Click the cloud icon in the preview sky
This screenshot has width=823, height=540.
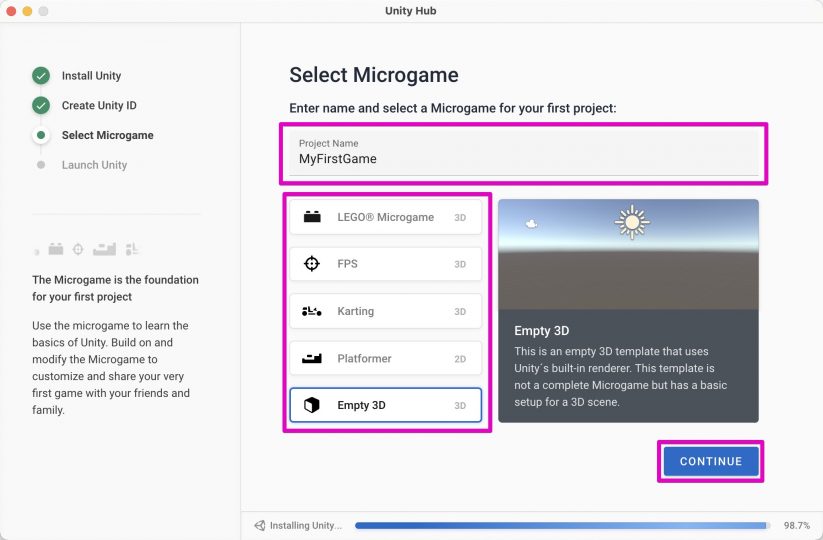(x=531, y=224)
